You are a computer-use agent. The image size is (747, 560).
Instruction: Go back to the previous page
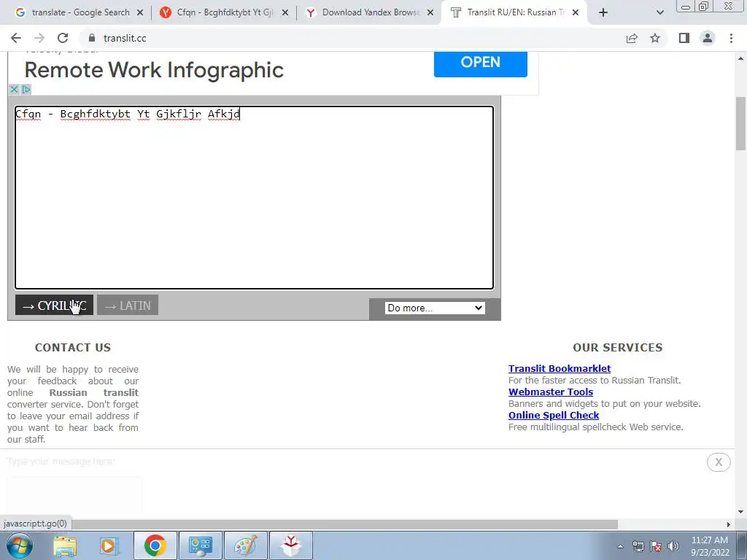(x=16, y=38)
